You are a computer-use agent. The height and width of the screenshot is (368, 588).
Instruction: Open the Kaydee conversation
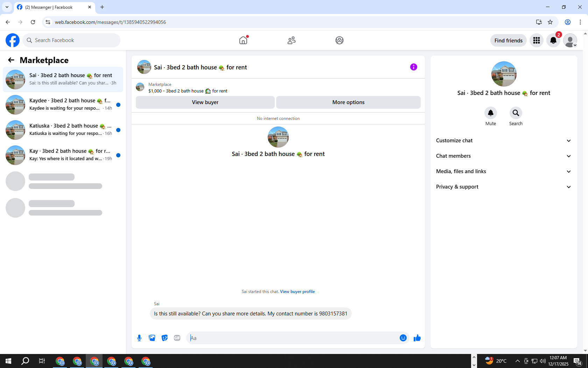(63, 105)
